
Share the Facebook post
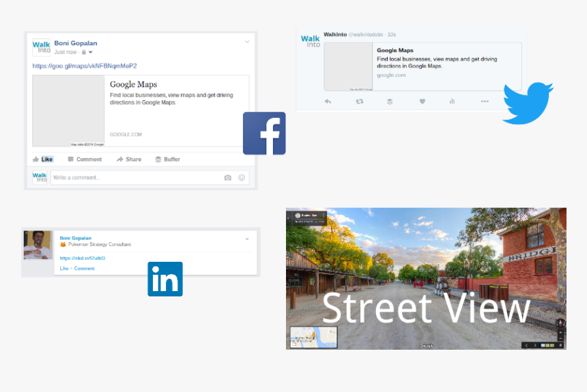(x=129, y=160)
